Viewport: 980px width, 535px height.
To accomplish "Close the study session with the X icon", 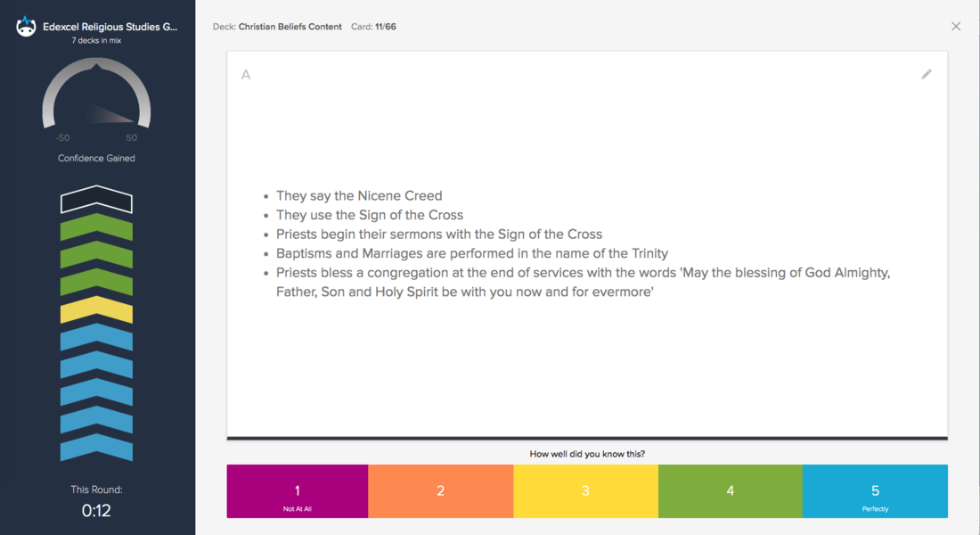I will tap(956, 26).
